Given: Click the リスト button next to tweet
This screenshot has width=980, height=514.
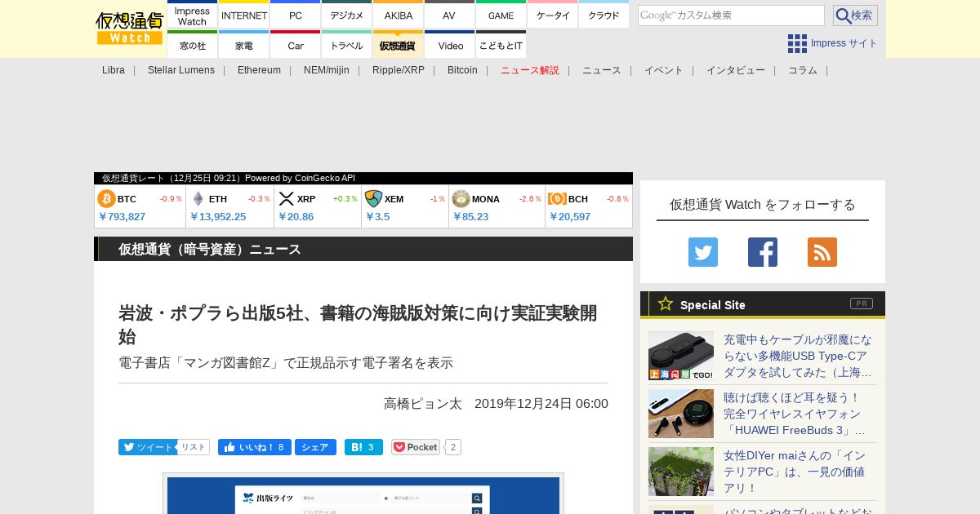Looking at the screenshot, I should tap(193, 447).
